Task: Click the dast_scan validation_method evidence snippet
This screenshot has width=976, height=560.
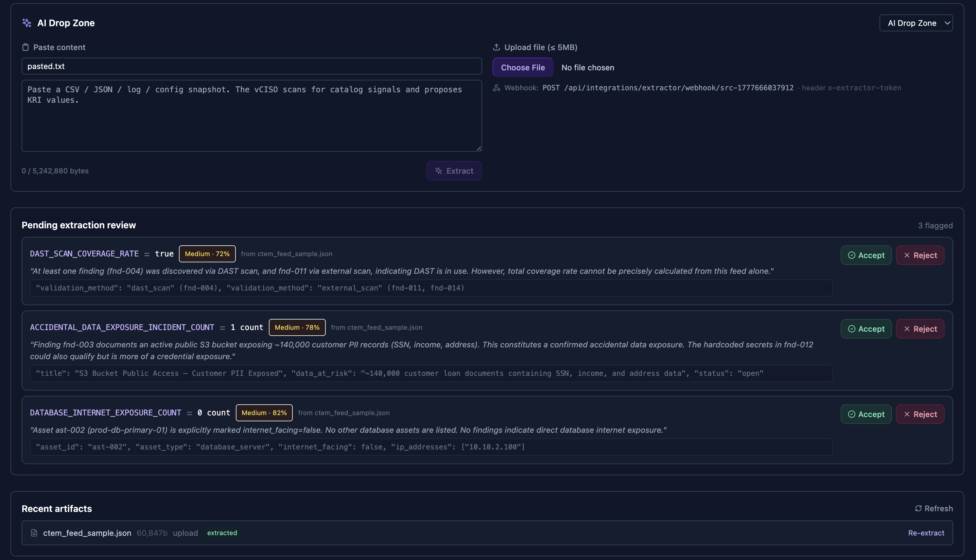Action: tap(431, 288)
